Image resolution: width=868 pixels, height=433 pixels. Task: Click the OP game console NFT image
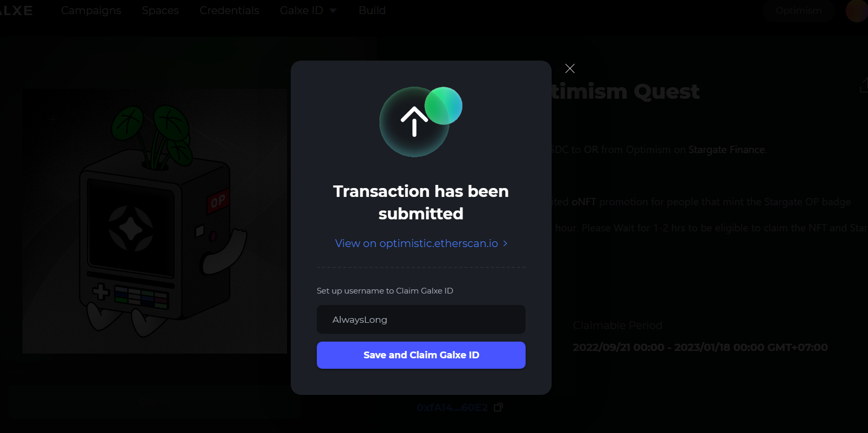154,221
